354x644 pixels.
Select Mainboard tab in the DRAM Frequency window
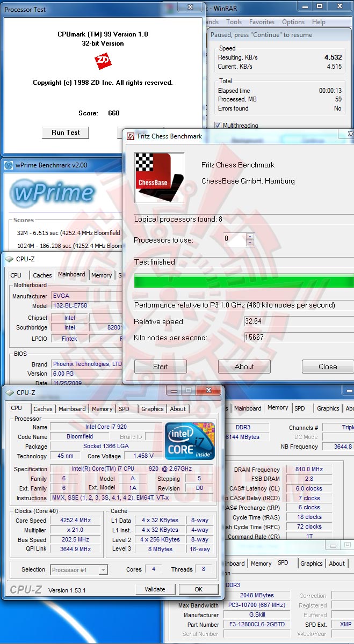(248, 408)
